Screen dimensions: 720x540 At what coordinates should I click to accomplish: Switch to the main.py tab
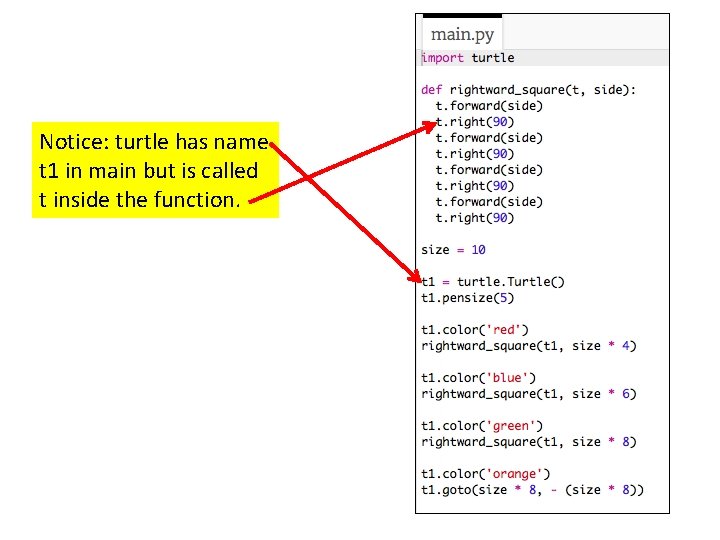[462, 34]
